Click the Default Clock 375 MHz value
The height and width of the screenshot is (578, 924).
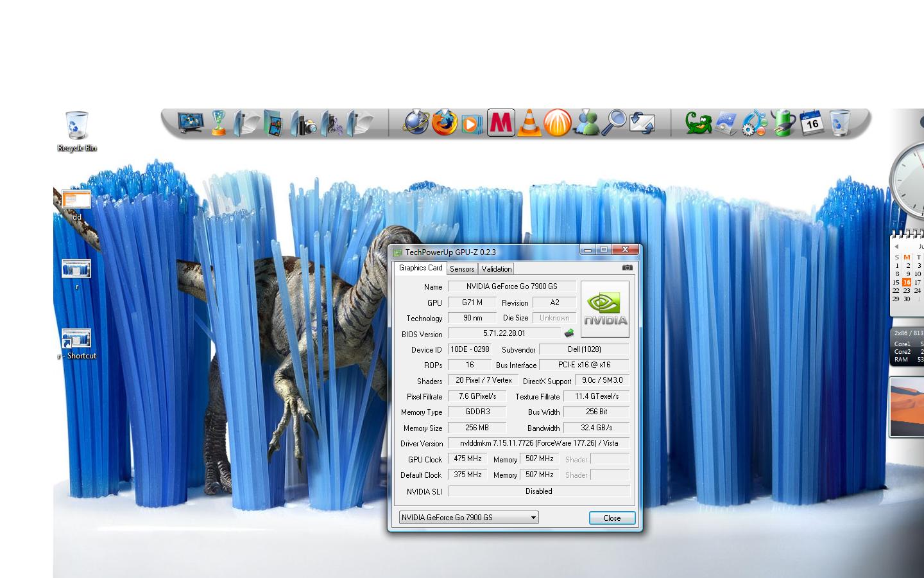(x=468, y=475)
